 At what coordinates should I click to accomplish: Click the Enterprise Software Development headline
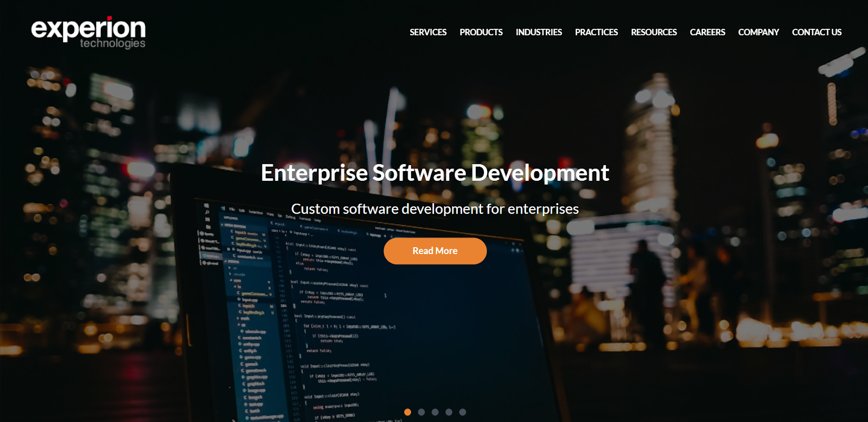coord(435,173)
